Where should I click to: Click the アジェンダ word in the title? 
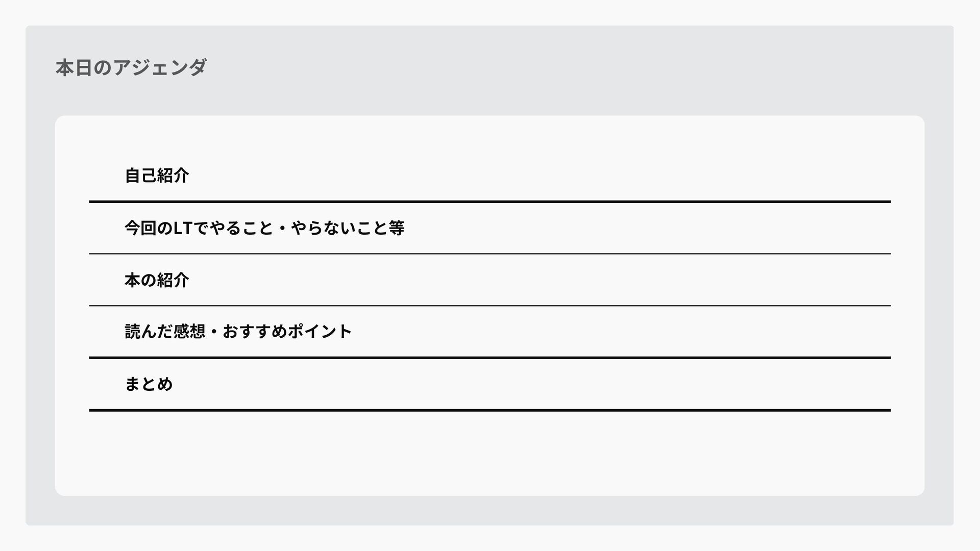pyautogui.click(x=160, y=67)
